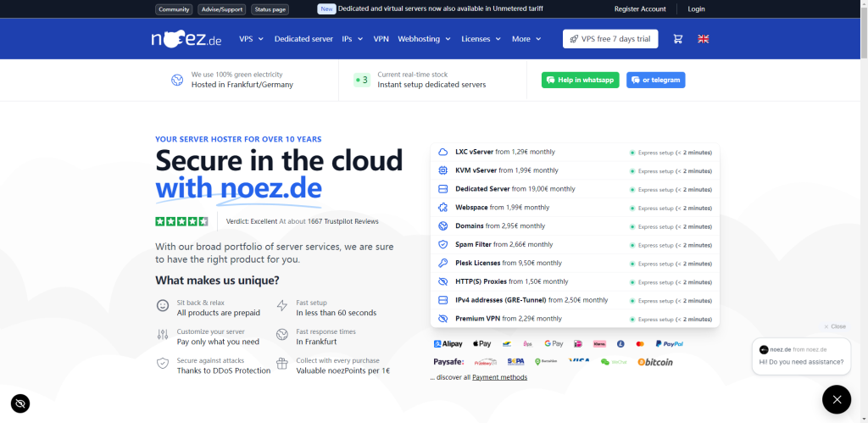Click the Paysafe logo
Viewport: 868px width, 423px height.
448,362
